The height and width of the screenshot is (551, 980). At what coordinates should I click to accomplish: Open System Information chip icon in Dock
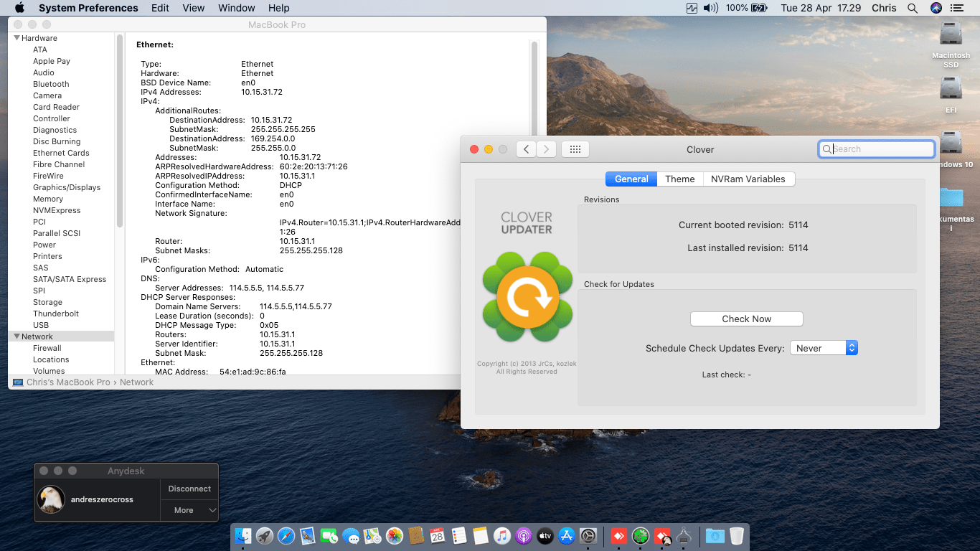click(x=684, y=535)
